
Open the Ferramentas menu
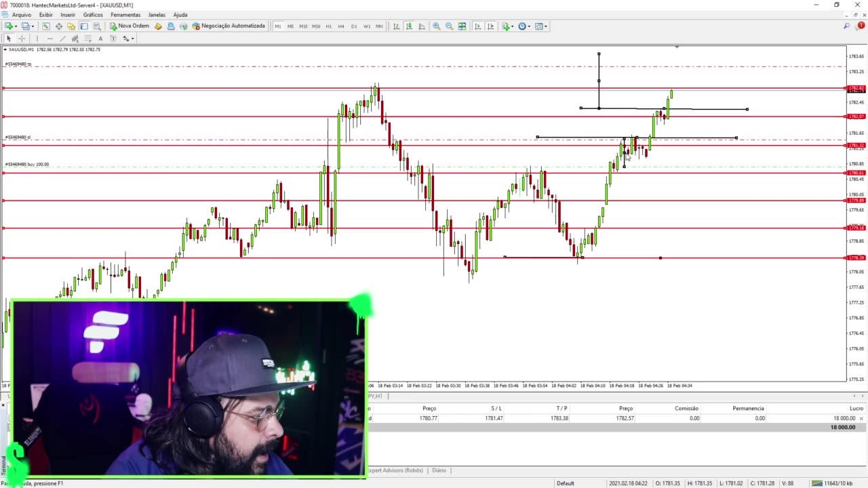[x=125, y=14]
